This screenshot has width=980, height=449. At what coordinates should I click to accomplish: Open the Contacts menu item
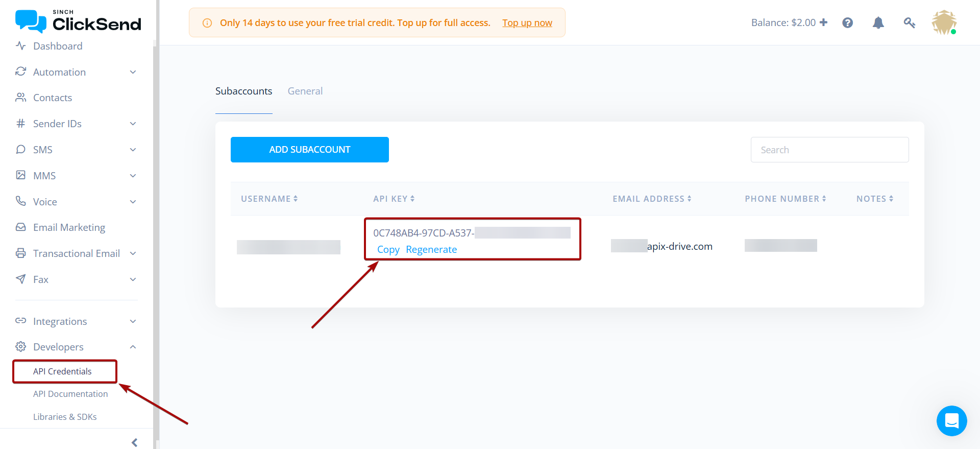pos(53,98)
